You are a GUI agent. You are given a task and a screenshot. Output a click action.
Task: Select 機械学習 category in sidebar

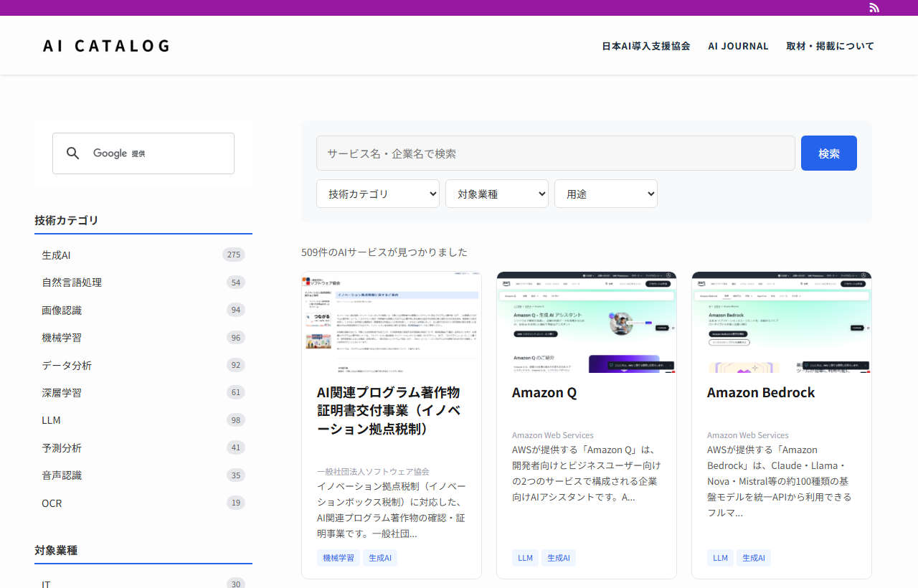click(x=143, y=337)
